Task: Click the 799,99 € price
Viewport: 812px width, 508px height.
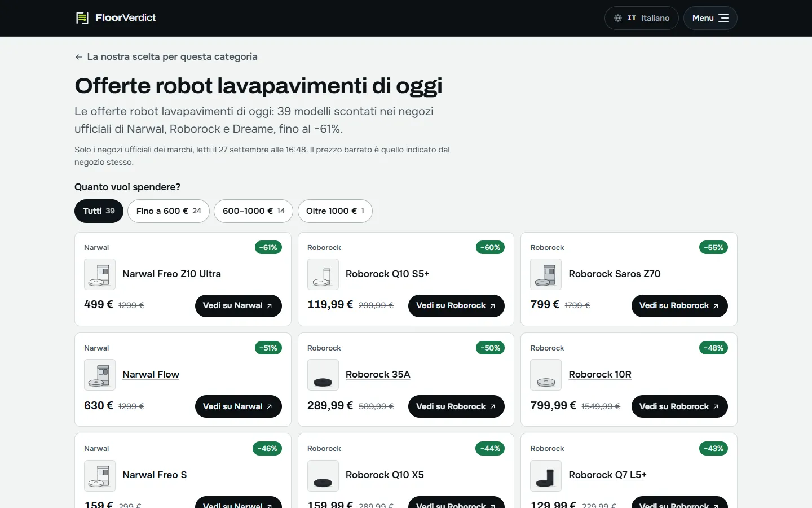Action: click(x=553, y=406)
